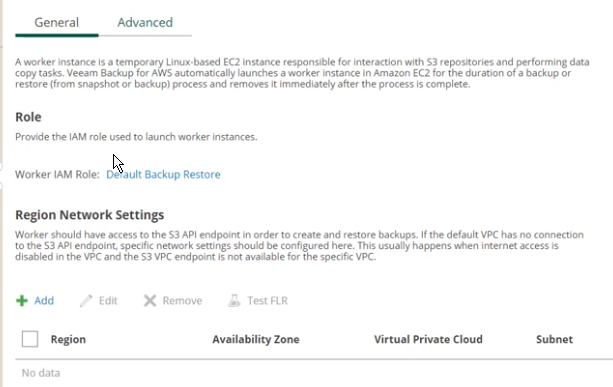This screenshot has height=387, width=613.
Task: Click the green plus Add icon
Action: [x=22, y=301]
